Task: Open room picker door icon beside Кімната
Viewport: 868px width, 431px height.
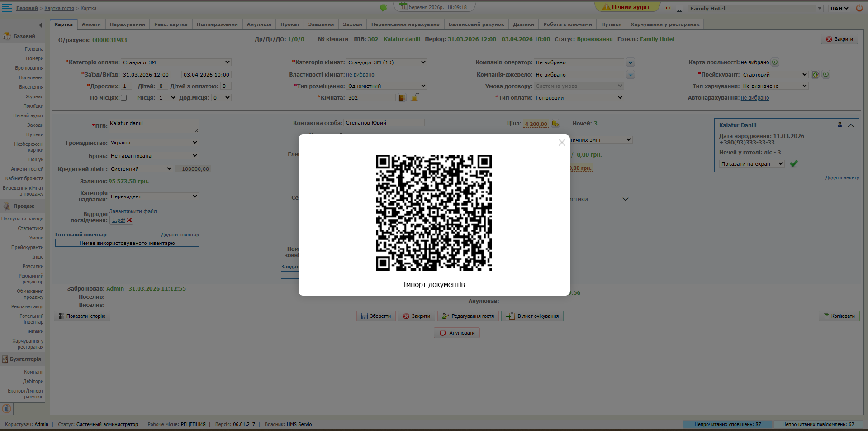Action: (x=402, y=97)
